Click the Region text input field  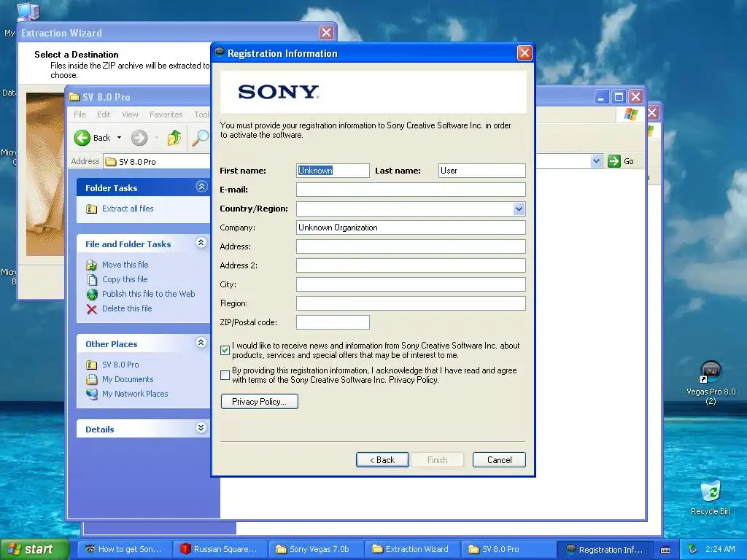pyautogui.click(x=411, y=303)
